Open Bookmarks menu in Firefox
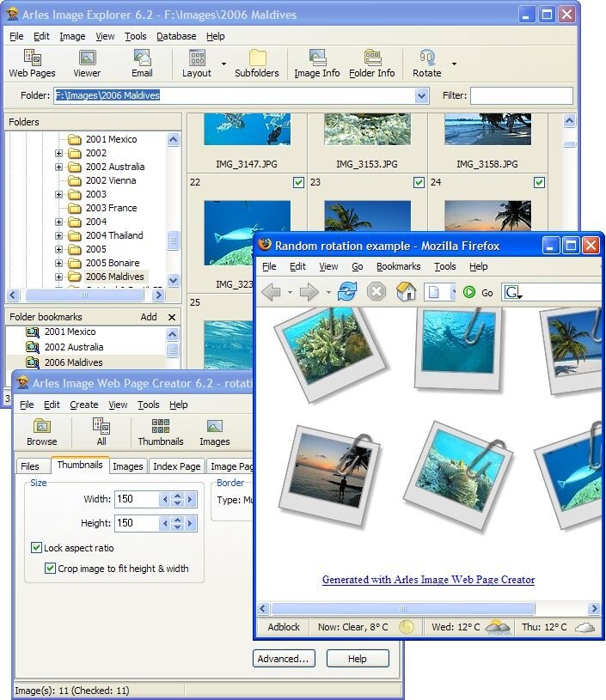606x700 pixels. click(x=398, y=266)
